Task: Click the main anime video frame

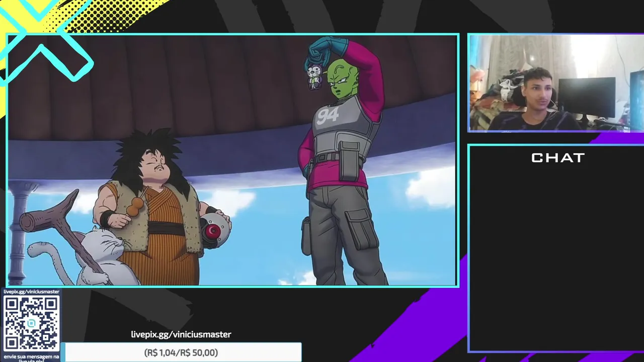Action: point(232,160)
